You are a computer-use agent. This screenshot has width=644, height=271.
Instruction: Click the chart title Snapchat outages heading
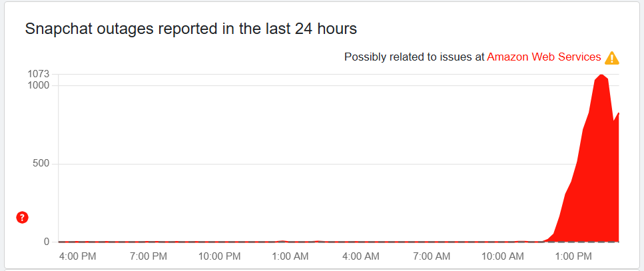(x=191, y=29)
